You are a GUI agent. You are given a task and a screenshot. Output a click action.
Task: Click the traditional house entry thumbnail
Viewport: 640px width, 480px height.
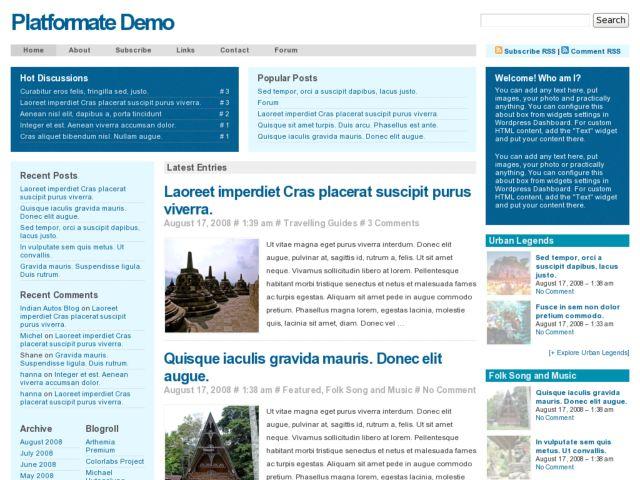211,443
